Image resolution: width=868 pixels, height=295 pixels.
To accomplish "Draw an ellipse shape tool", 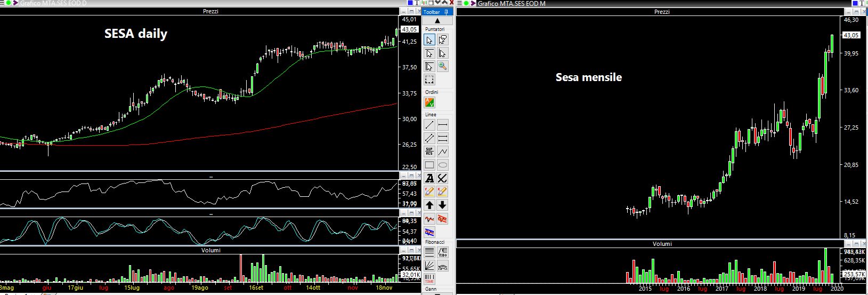I will pyautogui.click(x=442, y=165).
